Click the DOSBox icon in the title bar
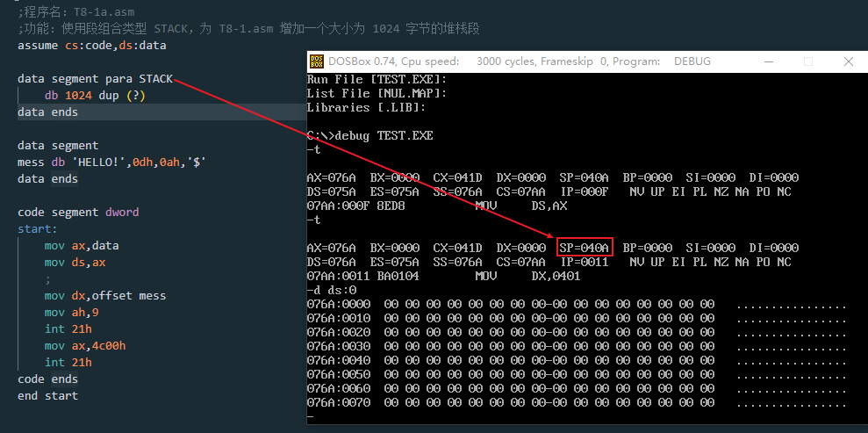Image resolution: width=868 pixels, height=433 pixels. coord(317,61)
